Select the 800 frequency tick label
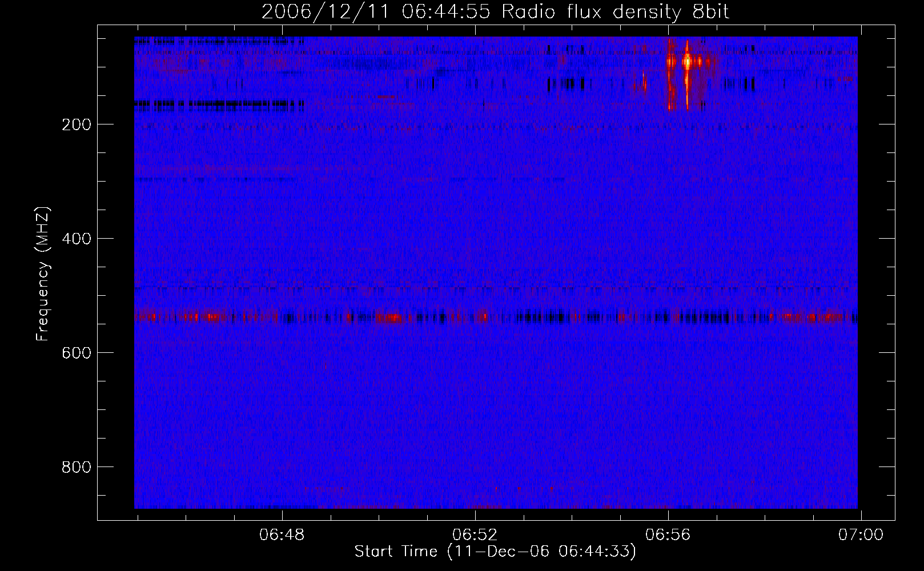924x571 pixels. [x=77, y=467]
